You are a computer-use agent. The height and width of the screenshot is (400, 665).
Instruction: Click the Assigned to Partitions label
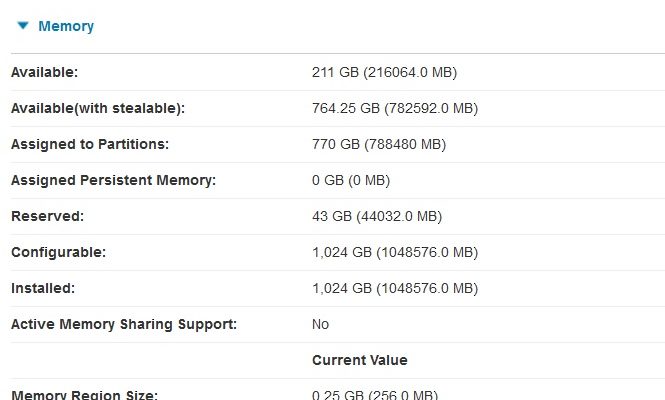(x=90, y=145)
